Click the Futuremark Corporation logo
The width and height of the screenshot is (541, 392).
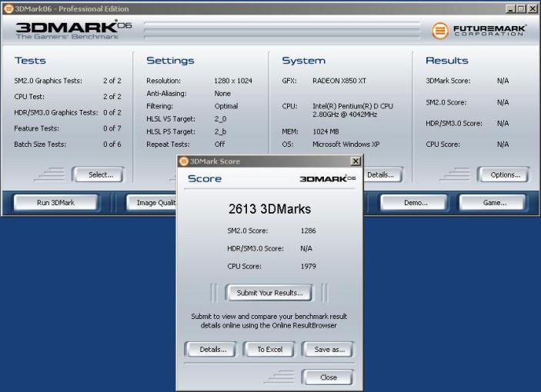[479, 30]
